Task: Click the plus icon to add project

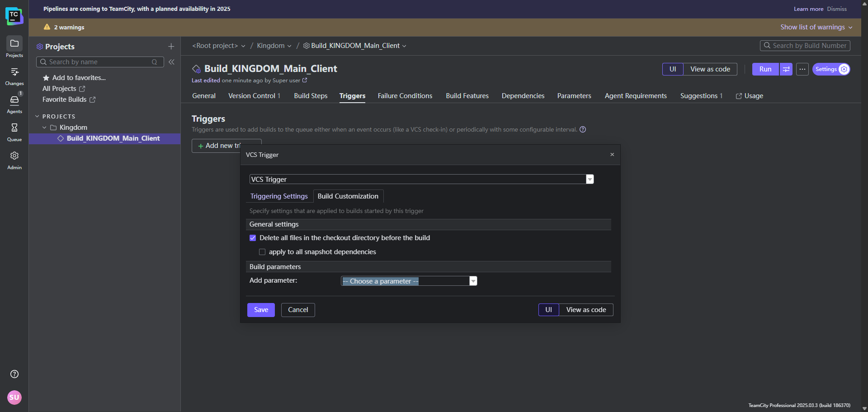Action: pos(171,47)
